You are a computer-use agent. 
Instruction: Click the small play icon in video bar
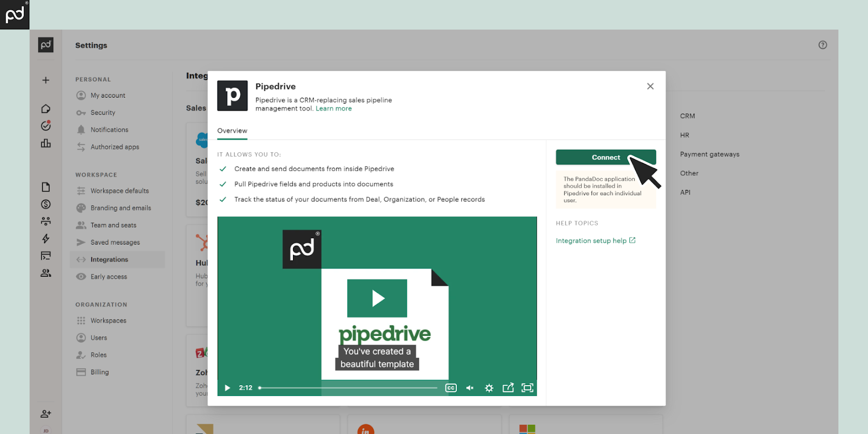coord(227,388)
